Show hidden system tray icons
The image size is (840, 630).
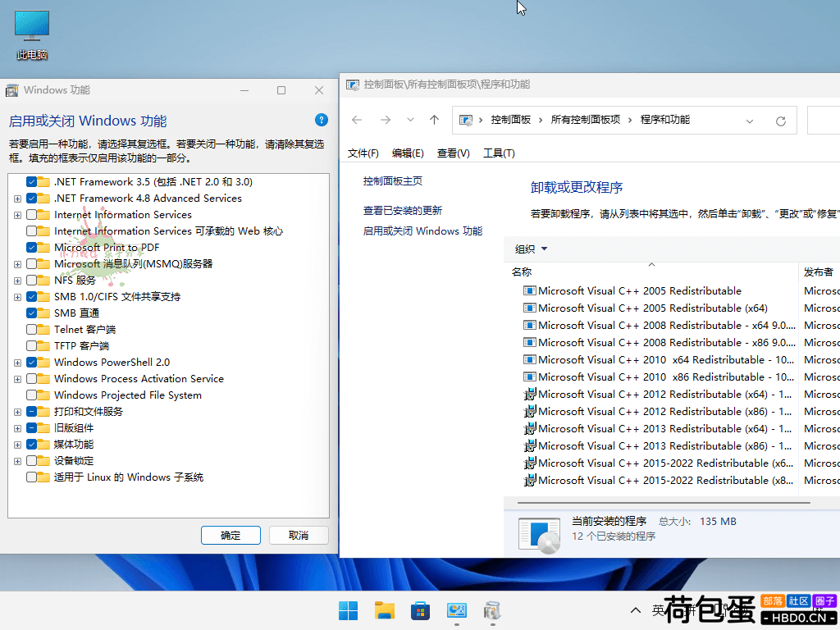(636, 610)
